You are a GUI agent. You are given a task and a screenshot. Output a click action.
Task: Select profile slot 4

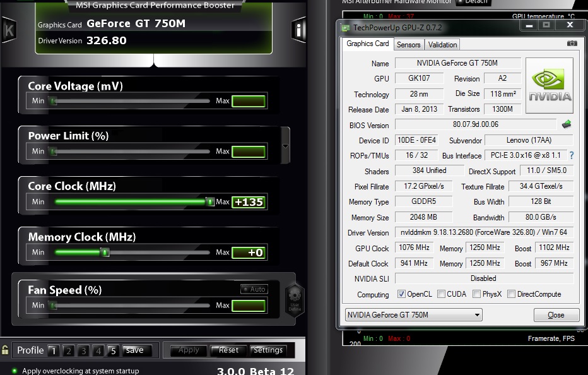pos(98,350)
